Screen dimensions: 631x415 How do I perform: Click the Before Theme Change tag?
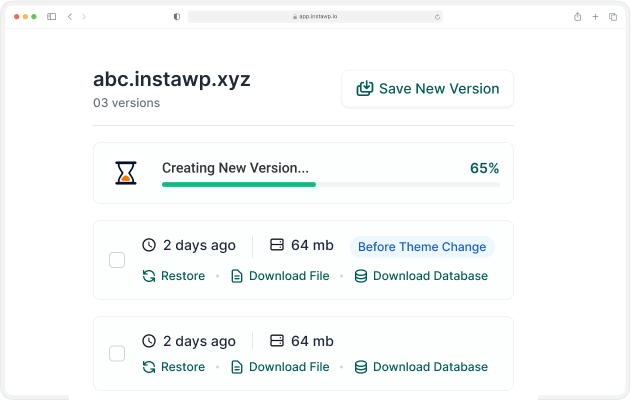pyautogui.click(x=421, y=247)
